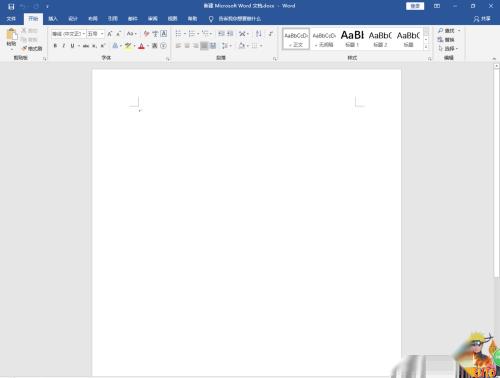Viewport: 500px width, 378px height.
Task: Click the Paste clipboard icon
Action: coord(11,34)
